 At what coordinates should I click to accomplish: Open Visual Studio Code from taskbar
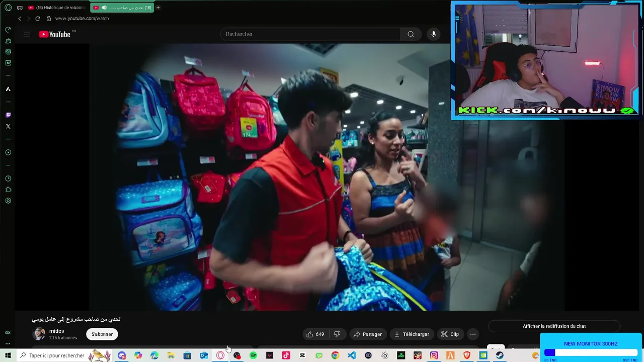point(352,355)
